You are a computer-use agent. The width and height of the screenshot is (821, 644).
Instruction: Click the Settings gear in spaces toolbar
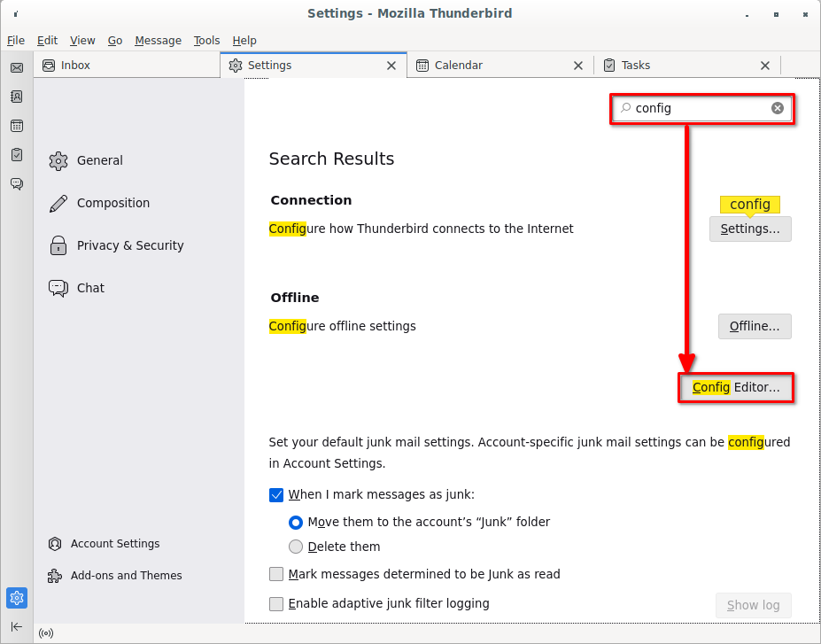pos(16,598)
